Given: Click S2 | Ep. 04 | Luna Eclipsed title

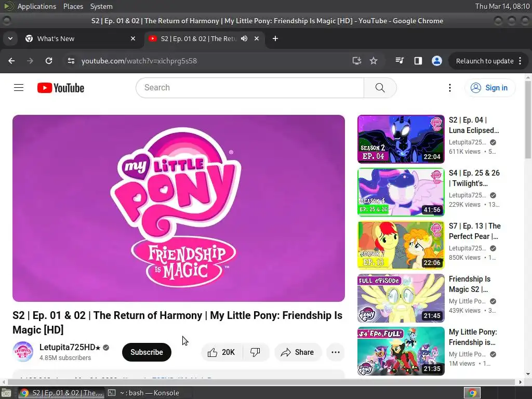Looking at the screenshot, I should click(x=474, y=125).
